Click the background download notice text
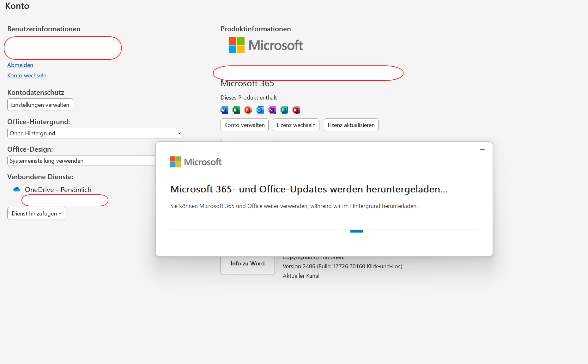Viewport: 588px width, 364px height. coord(294,206)
